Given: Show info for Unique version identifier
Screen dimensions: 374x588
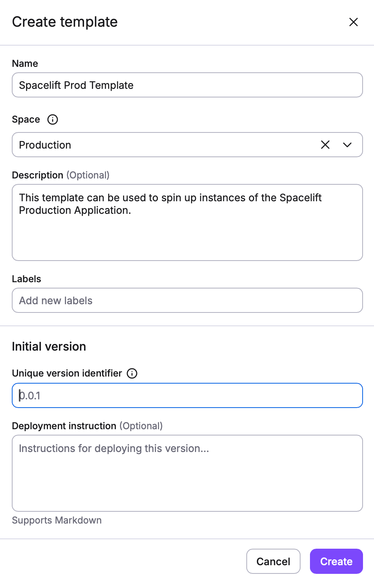Looking at the screenshot, I should tap(132, 373).
